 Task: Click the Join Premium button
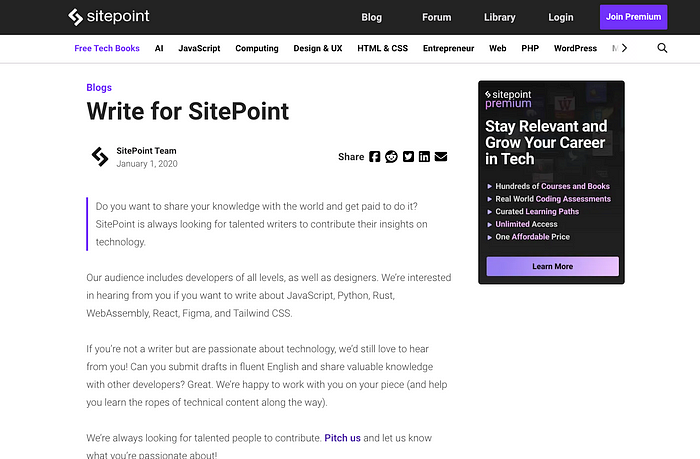pos(633,17)
